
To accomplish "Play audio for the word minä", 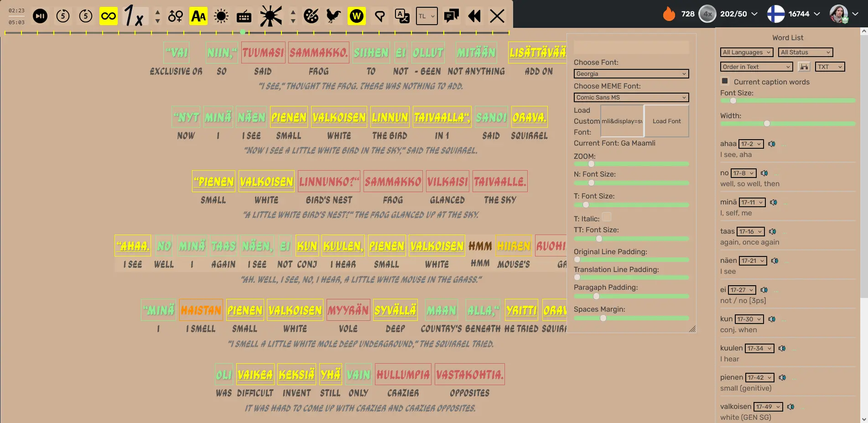I will coord(774,203).
